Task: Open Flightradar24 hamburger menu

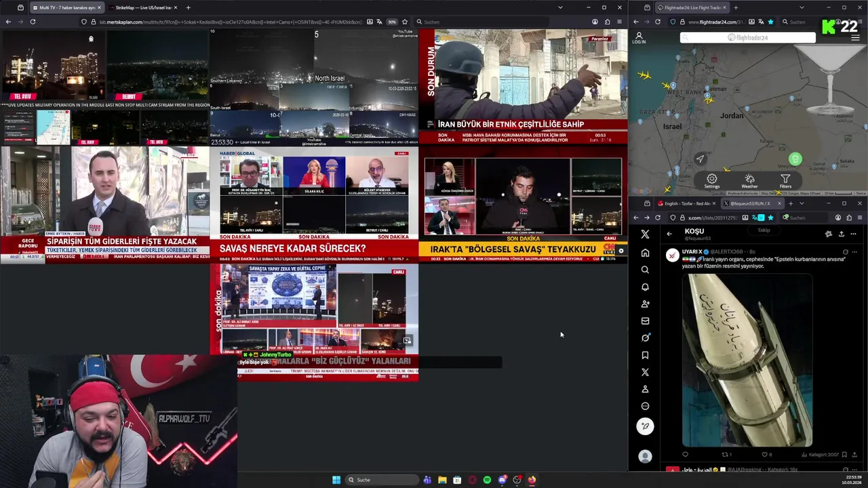Action: [x=855, y=38]
